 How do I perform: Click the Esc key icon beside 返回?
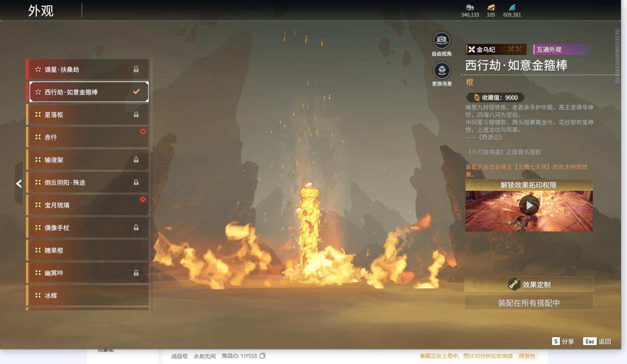point(590,341)
